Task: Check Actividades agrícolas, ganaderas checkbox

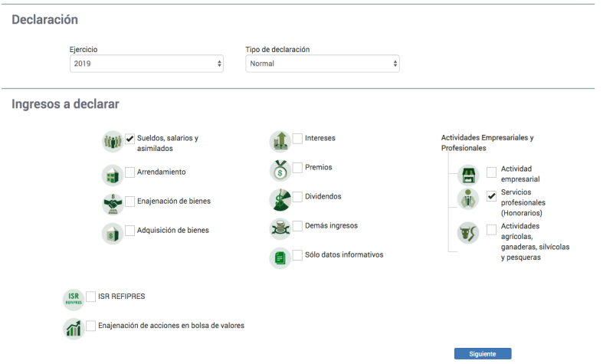Action: pos(491,229)
